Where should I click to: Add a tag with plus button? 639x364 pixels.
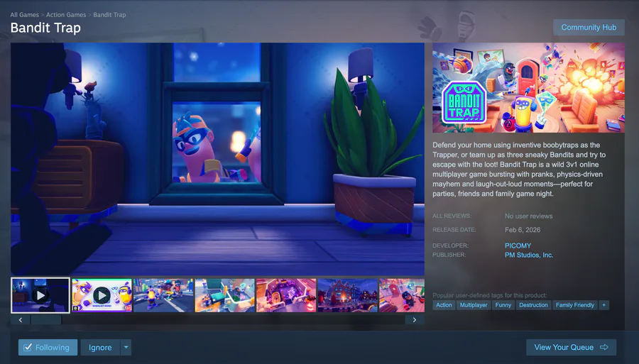604,305
